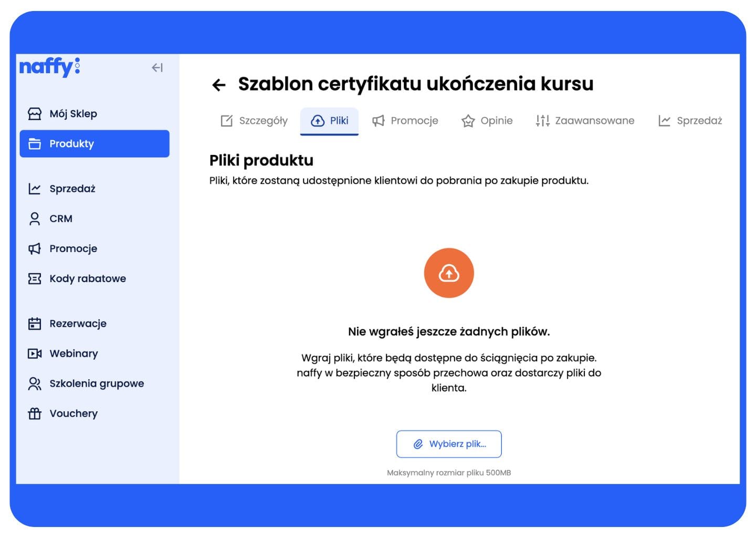Go back using the left arrow
The image size is (756, 538).
pyautogui.click(x=218, y=85)
